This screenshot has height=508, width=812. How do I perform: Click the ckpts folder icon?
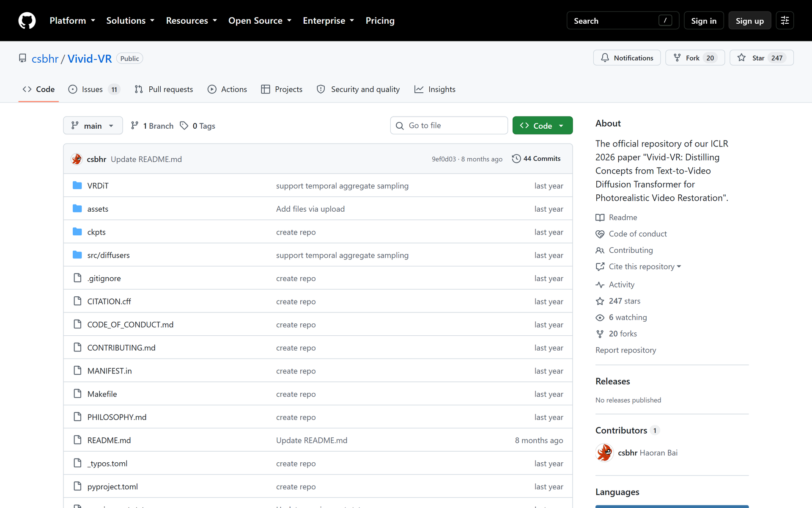click(x=77, y=232)
